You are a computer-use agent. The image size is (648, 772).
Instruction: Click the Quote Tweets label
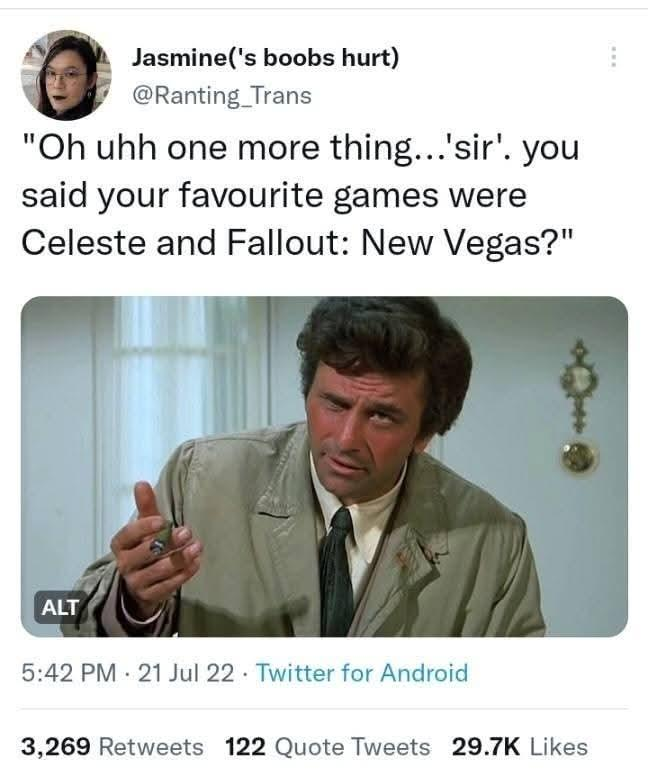pos(353,746)
